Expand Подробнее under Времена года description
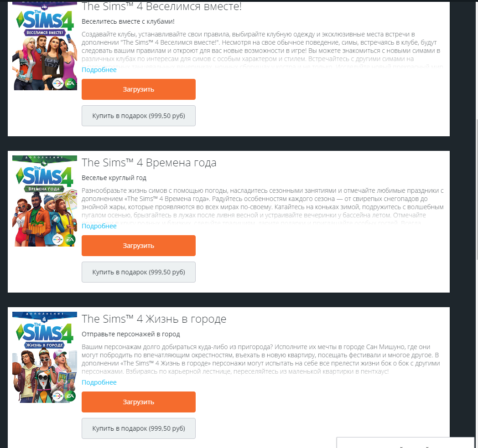The width and height of the screenshot is (478, 448). (99, 226)
